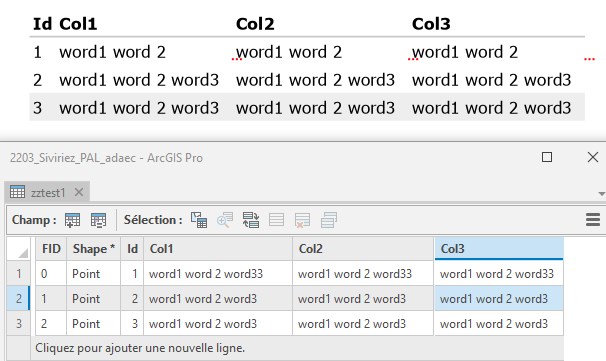Select row header 1 in attribute table

19,274
